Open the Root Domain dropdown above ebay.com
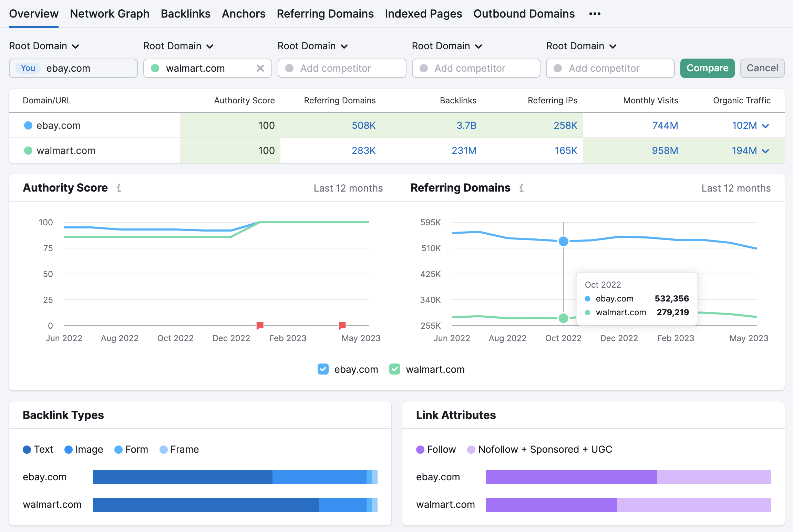The width and height of the screenshot is (793, 532). tap(44, 46)
